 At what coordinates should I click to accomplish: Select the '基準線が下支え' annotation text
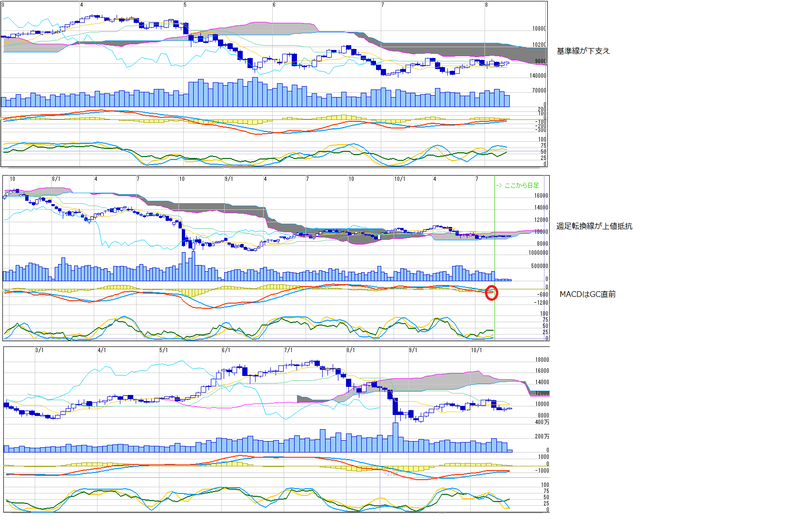pos(583,51)
